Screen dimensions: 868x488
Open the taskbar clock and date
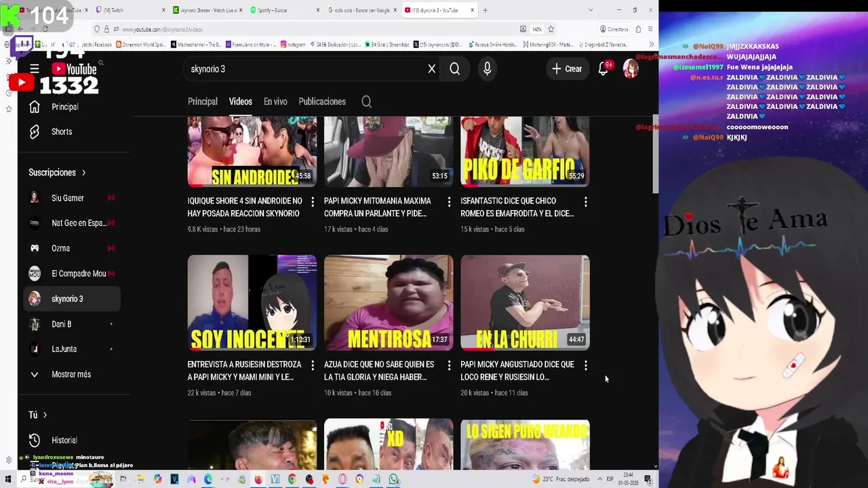coord(629,479)
